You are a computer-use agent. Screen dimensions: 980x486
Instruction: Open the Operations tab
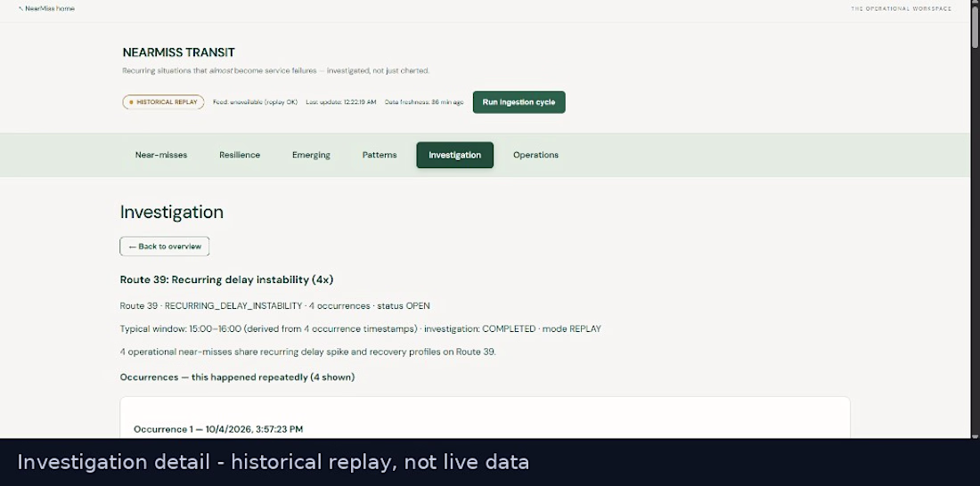pos(535,155)
